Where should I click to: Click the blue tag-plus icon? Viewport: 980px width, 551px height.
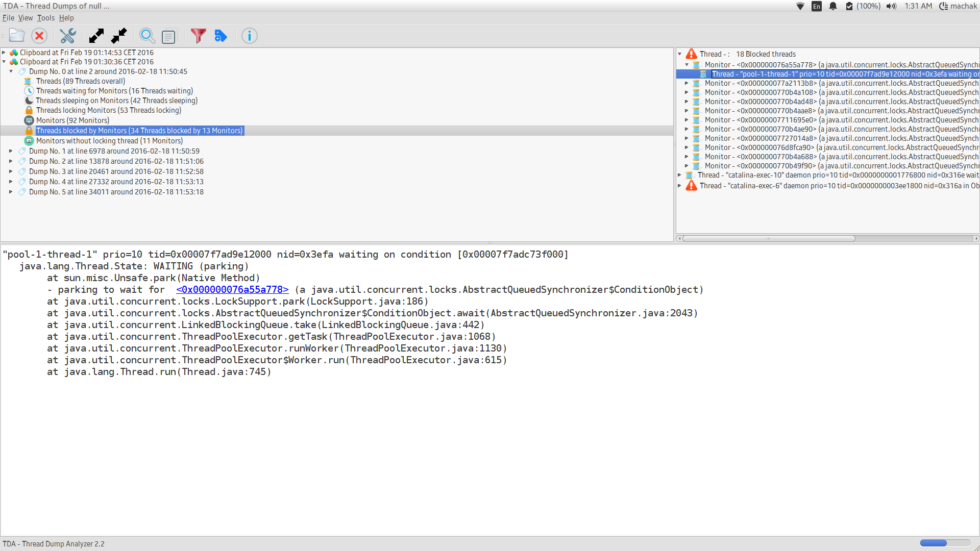coord(220,36)
